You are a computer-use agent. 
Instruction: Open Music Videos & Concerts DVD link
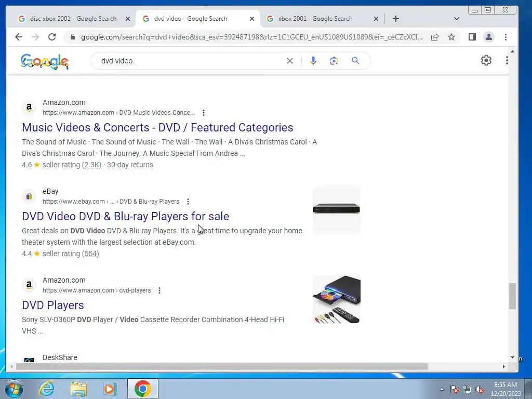(x=157, y=128)
